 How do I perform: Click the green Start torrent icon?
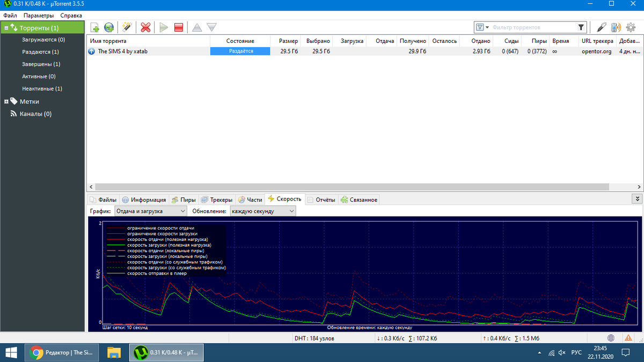coord(164,27)
